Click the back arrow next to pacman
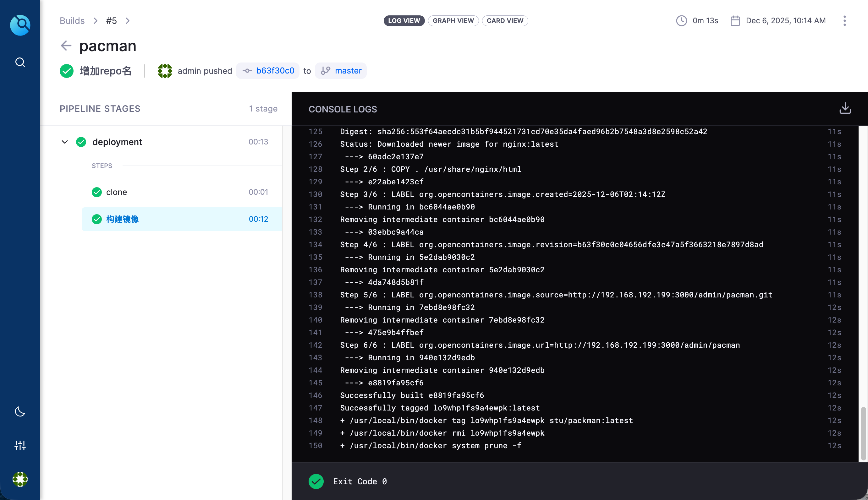 (66, 46)
